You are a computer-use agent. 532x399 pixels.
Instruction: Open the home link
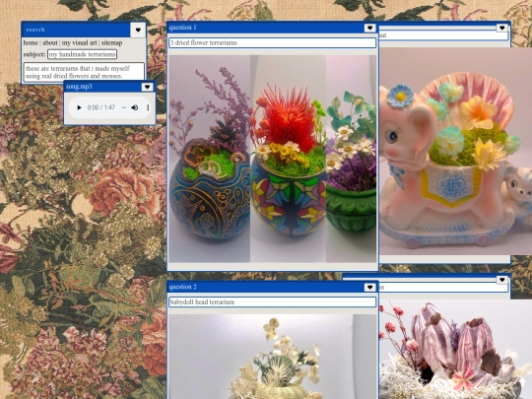point(31,42)
